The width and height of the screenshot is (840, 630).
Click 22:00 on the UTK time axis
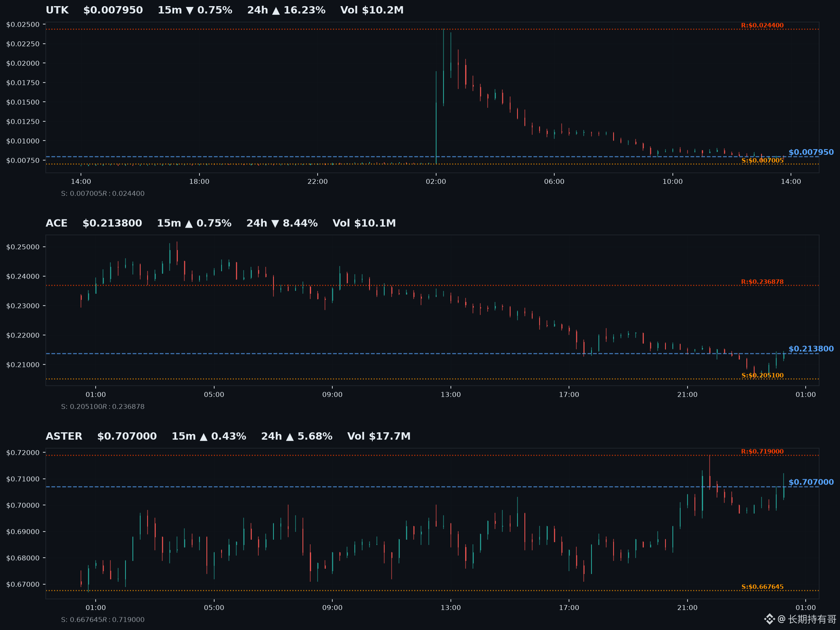(x=318, y=182)
